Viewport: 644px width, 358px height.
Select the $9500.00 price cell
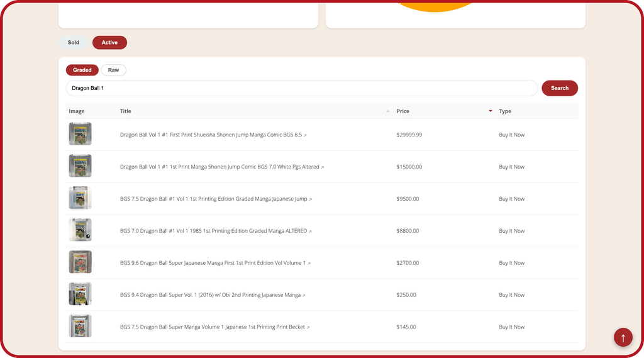408,199
